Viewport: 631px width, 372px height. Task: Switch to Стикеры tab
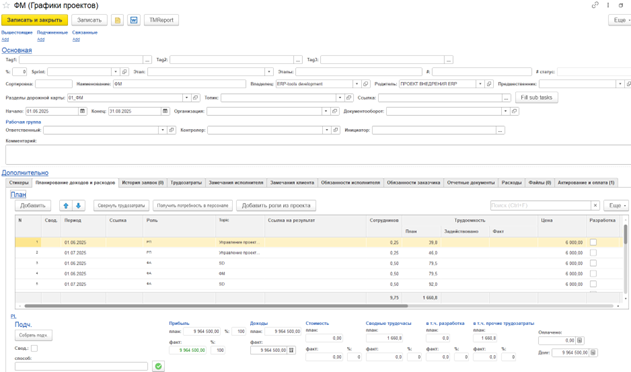click(x=19, y=183)
